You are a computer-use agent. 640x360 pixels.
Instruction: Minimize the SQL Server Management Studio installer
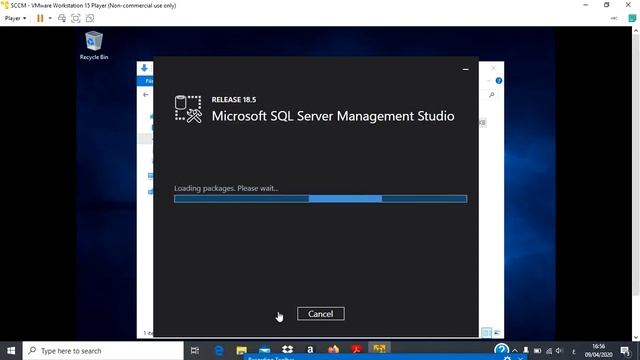click(x=465, y=69)
